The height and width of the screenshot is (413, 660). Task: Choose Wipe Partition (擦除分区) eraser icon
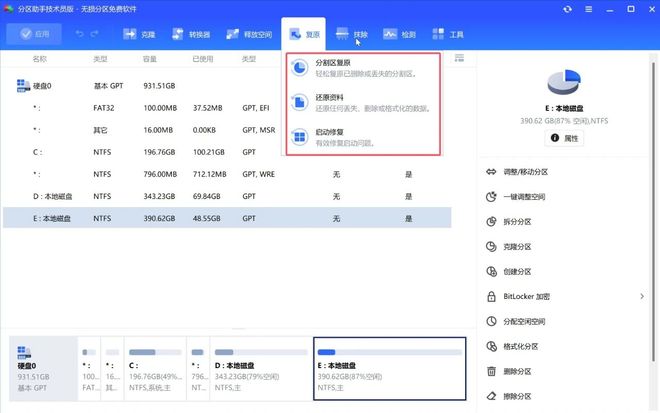pos(491,396)
